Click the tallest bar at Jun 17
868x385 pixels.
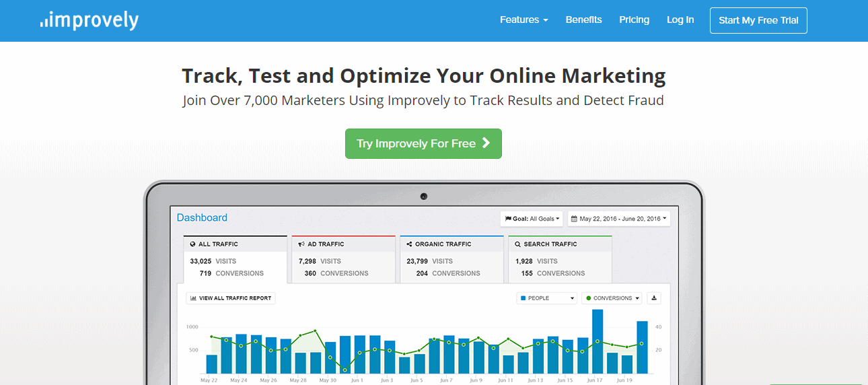click(598, 341)
